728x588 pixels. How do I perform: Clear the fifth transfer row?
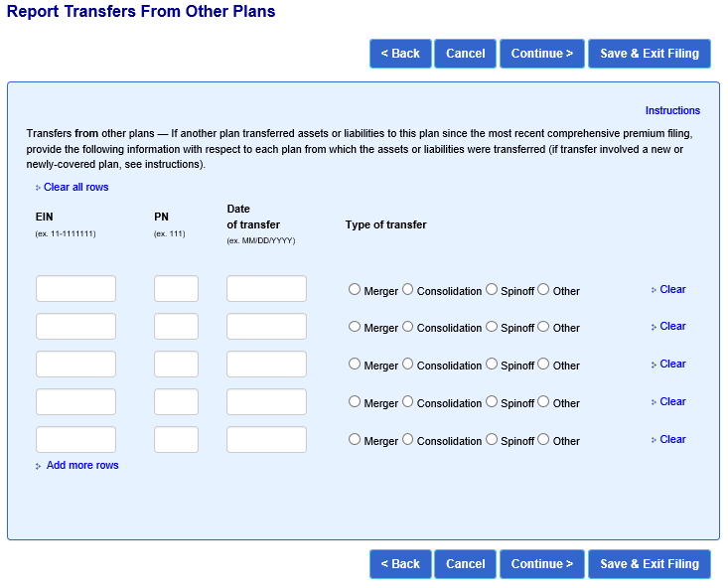pos(672,439)
